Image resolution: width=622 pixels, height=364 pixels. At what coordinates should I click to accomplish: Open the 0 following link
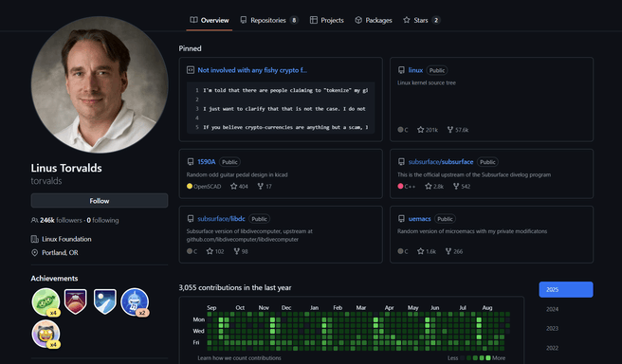point(102,220)
